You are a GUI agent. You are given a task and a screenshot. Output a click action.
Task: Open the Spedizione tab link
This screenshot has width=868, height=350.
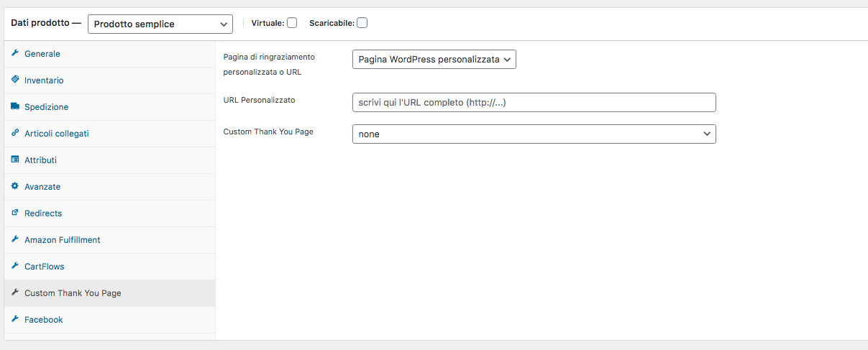click(x=46, y=107)
